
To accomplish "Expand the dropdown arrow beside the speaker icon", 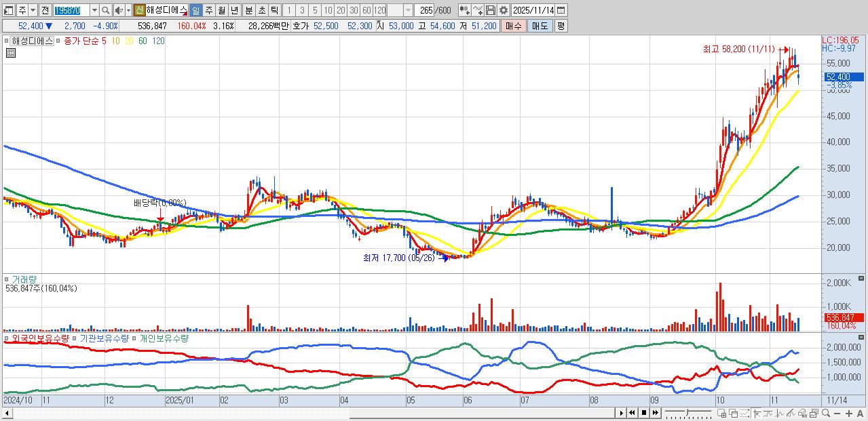I will click(128, 10).
